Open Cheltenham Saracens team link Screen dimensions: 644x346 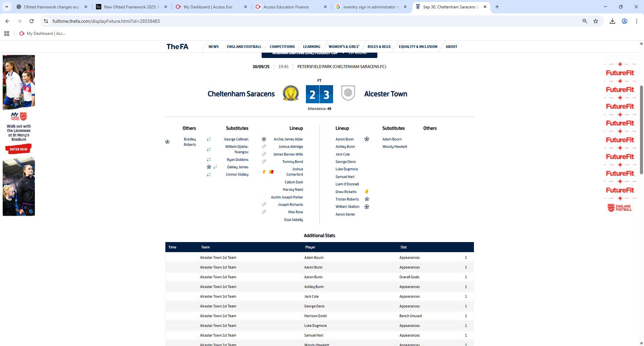tap(241, 94)
